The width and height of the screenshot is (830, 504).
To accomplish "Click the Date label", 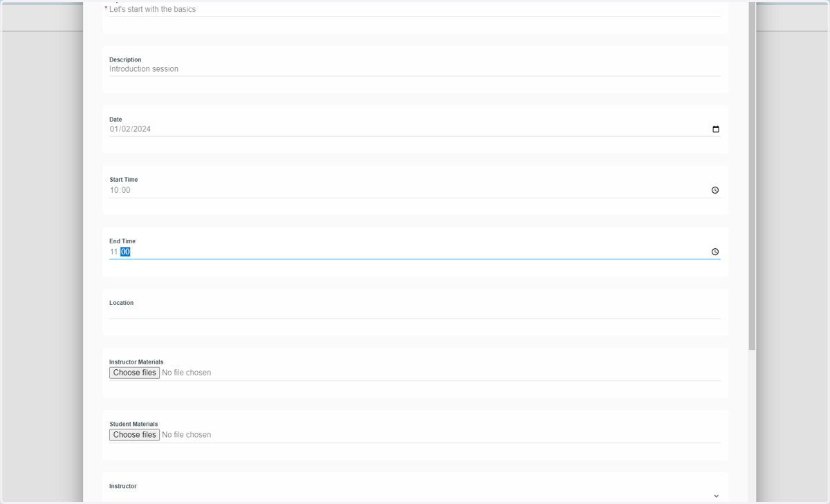I will pos(116,120).
